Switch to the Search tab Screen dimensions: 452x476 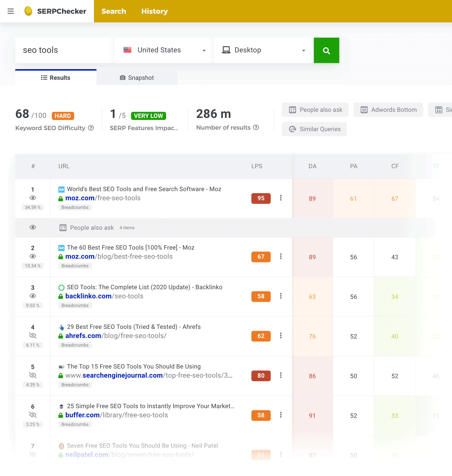pos(114,11)
